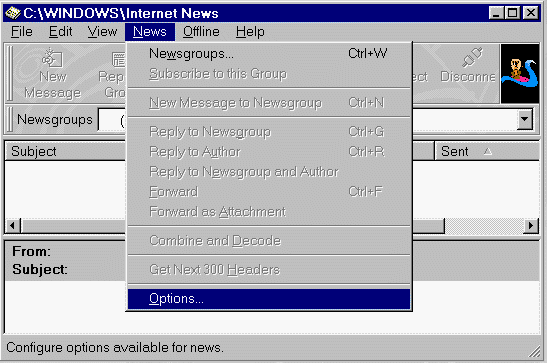Open the File menu

tap(22, 32)
